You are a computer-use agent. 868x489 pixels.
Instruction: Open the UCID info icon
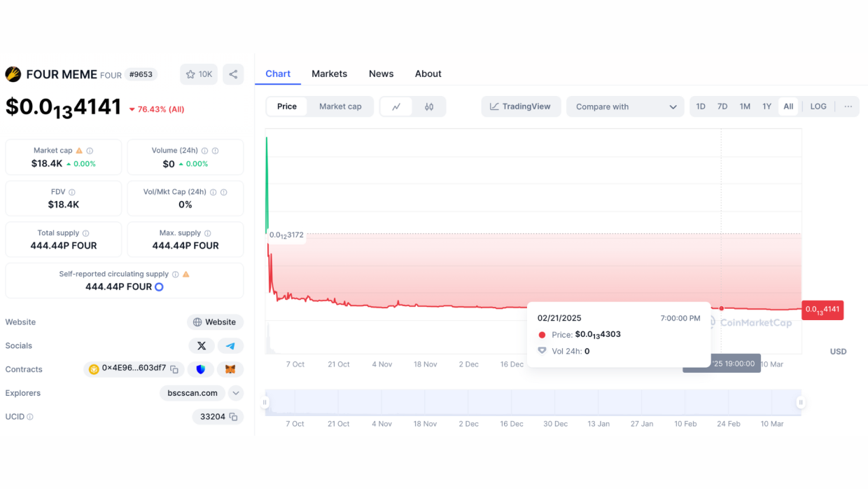[30, 417]
